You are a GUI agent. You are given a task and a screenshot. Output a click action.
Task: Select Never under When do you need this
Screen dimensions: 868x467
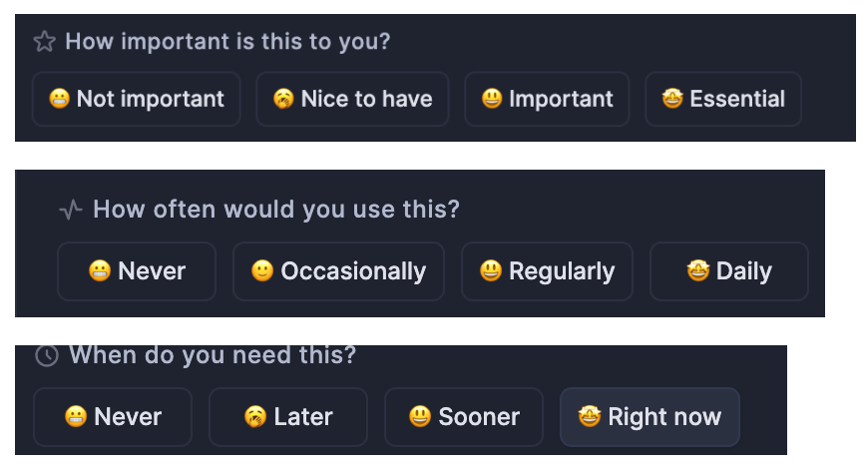click(113, 417)
